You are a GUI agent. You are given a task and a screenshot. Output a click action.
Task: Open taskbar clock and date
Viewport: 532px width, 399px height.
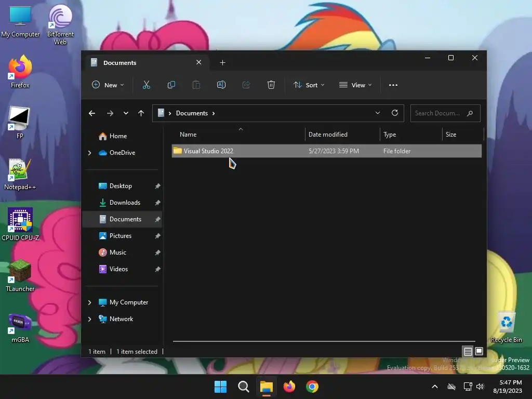tap(508, 387)
